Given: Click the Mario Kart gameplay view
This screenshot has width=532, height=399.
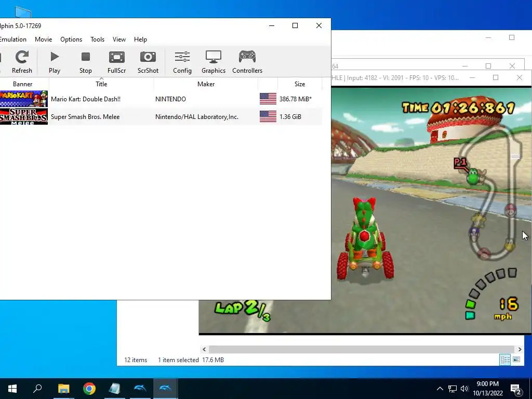Looking at the screenshot, I should (x=431, y=210).
